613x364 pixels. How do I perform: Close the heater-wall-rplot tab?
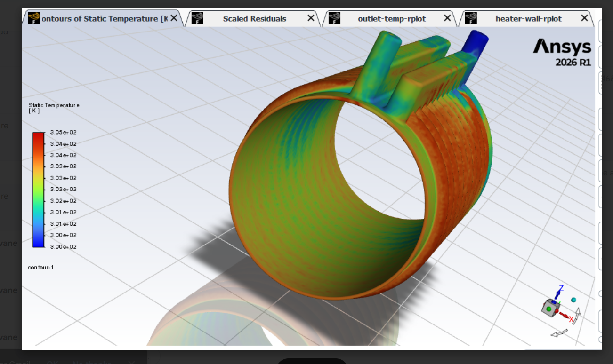coord(584,18)
